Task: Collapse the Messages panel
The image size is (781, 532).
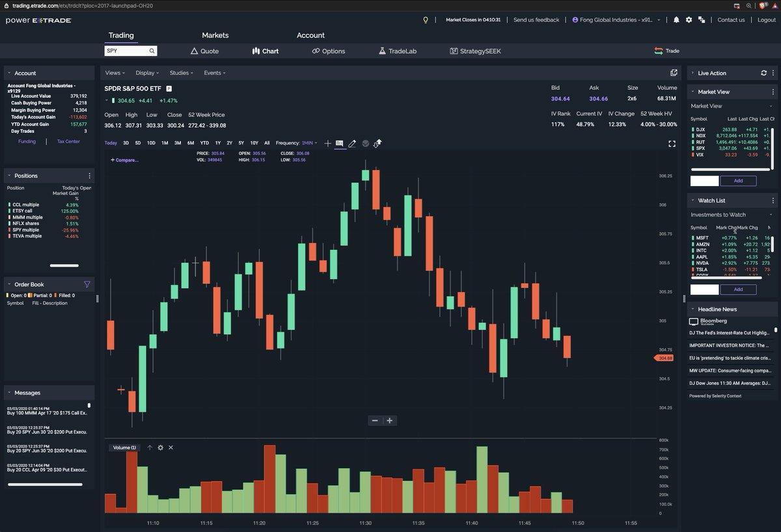Action: (8, 393)
